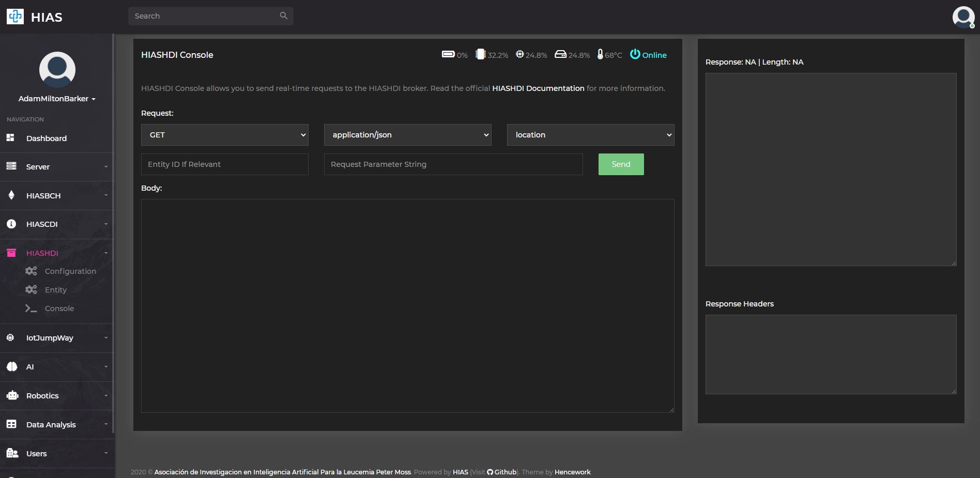Viewport: 980px width, 478px height.
Task: Click the Response: NA | Length: NA label
Action: pyautogui.click(x=754, y=62)
